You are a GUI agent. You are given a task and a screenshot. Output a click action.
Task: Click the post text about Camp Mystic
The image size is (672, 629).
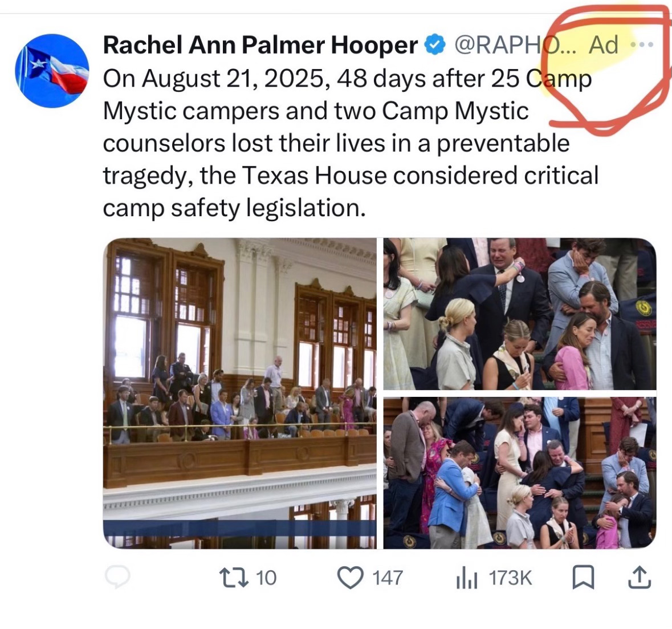point(351,143)
